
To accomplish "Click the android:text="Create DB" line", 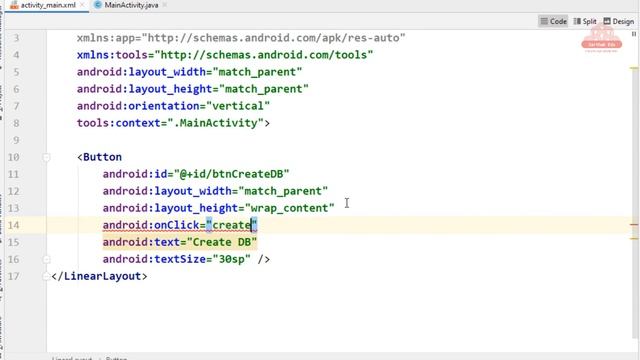I will [x=180, y=242].
